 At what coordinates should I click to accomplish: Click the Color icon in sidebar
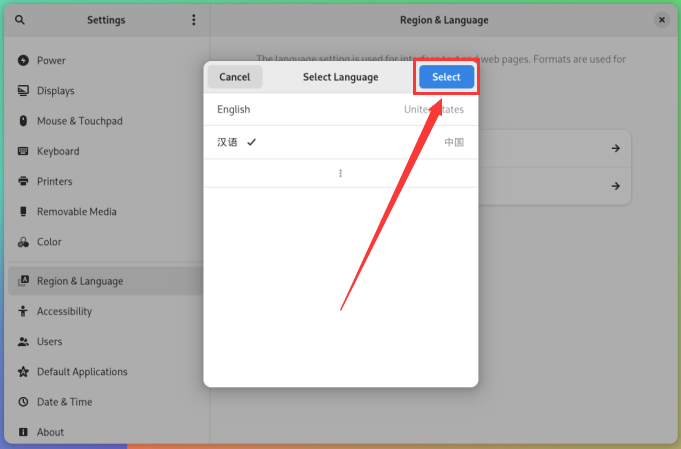point(23,242)
